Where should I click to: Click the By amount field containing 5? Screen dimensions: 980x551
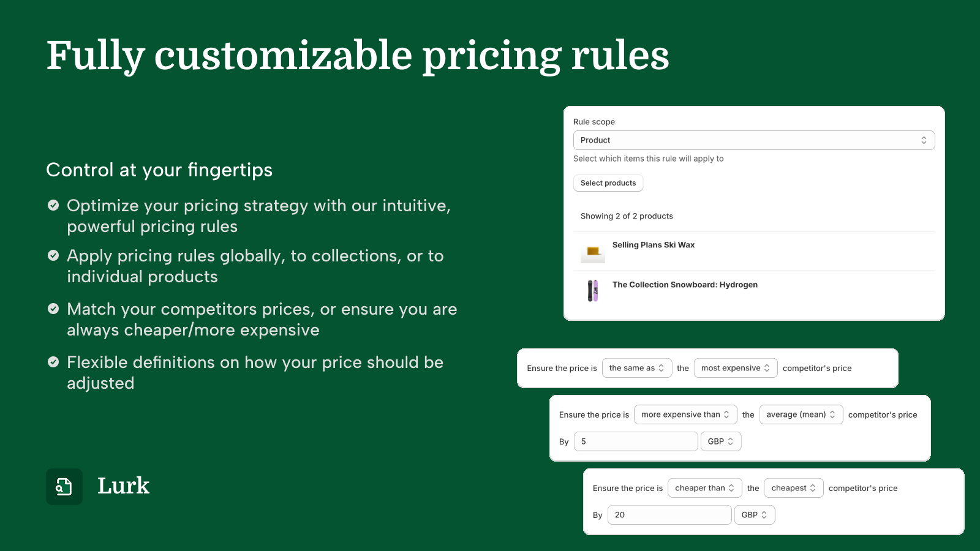[x=636, y=441]
